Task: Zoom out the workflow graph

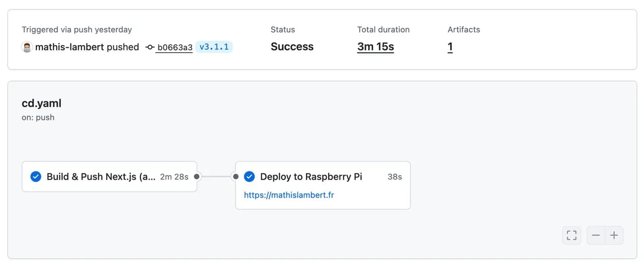Action: coord(596,235)
